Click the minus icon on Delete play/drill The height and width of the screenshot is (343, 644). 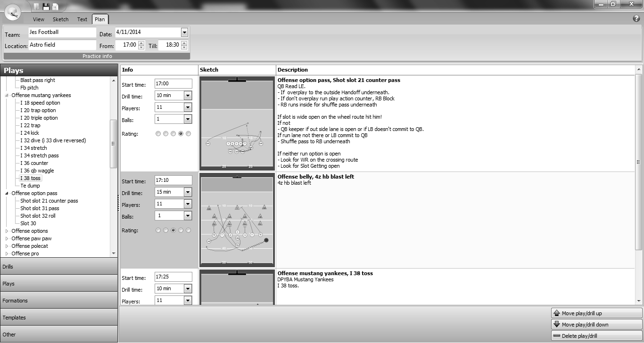tap(556, 336)
